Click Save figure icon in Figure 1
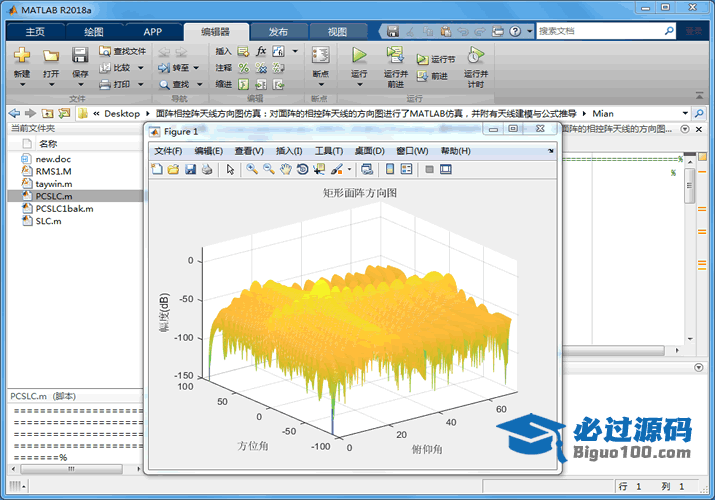715x500 pixels. point(191,170)
